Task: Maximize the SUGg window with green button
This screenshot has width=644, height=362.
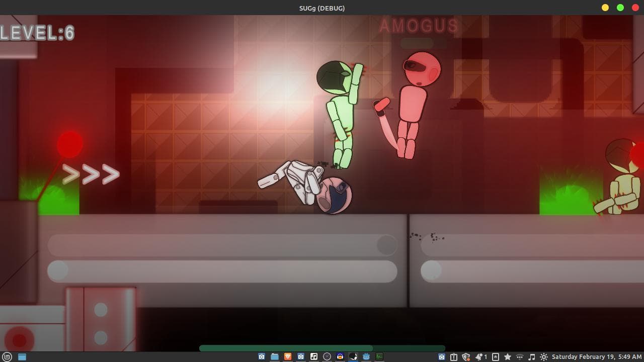Action: point(620,8)
